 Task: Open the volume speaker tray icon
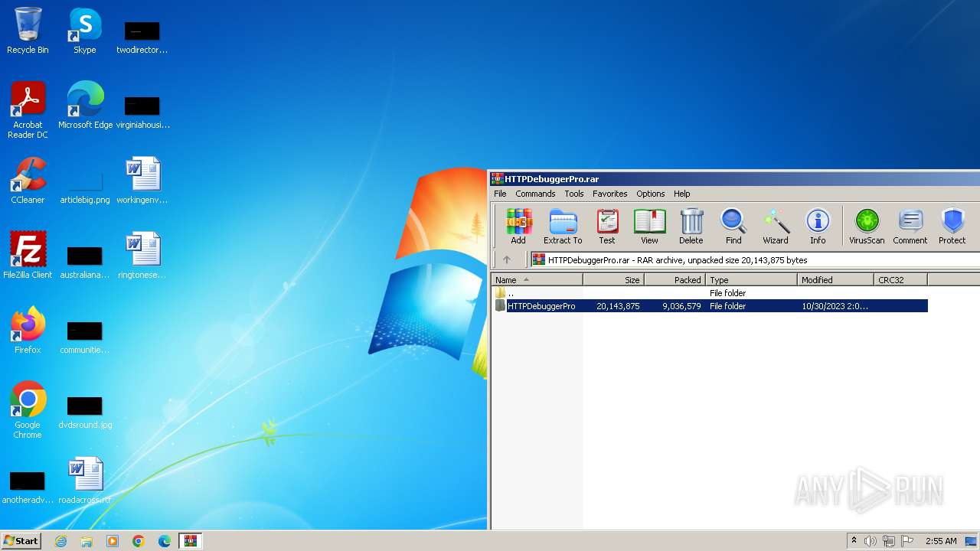click(x=871, y=541)
